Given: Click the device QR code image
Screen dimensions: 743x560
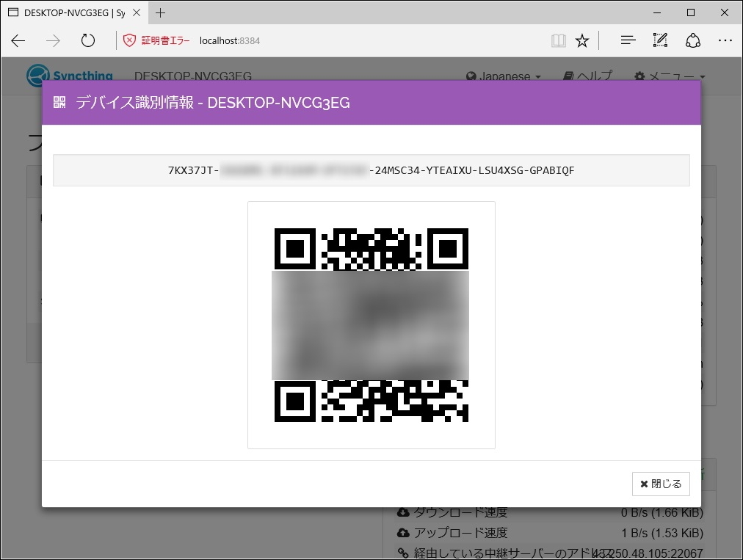Looking at the screenshot, I should [371, 324].
